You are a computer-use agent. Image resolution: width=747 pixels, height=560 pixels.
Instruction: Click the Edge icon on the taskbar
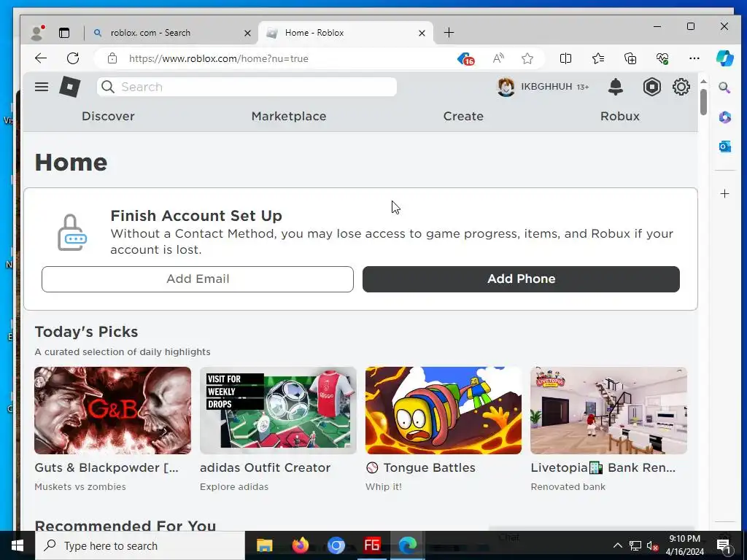[x=407, y=545]
